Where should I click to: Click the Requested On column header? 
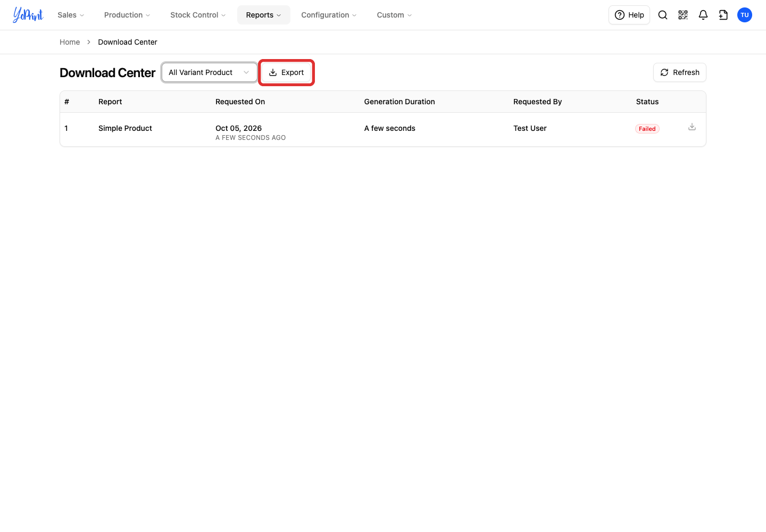tap(240, 102)
